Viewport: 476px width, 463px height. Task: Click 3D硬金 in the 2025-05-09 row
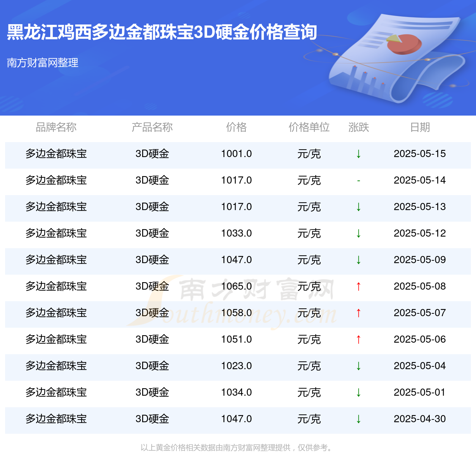coord(152,260)
